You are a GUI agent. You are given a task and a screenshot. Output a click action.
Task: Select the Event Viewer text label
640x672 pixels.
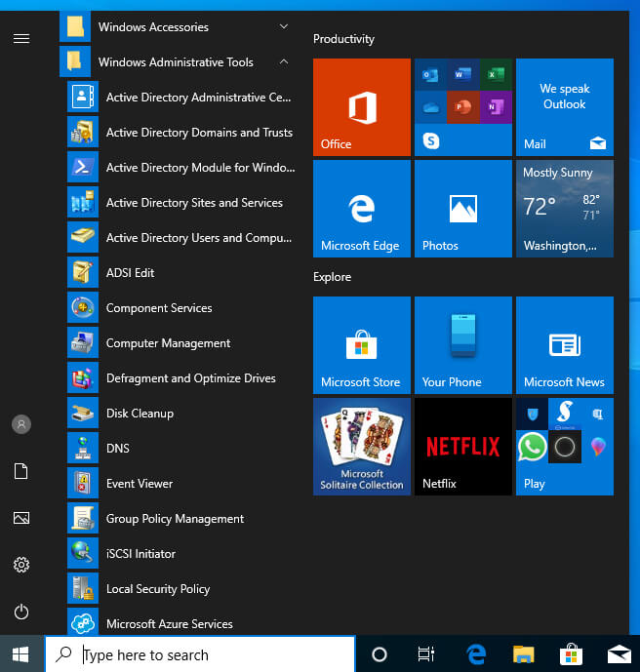tap(140, 484)
